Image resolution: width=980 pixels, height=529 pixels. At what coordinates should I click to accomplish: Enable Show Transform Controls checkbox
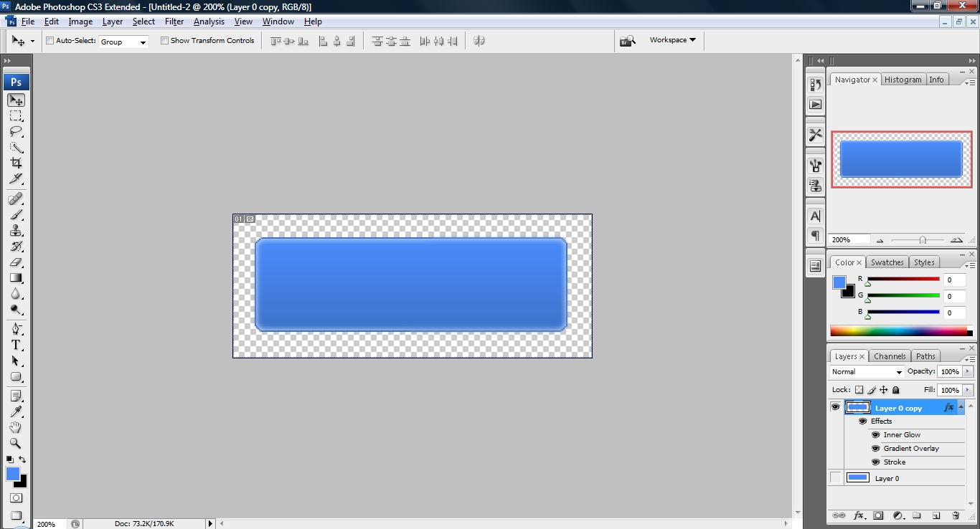[164, 41]
